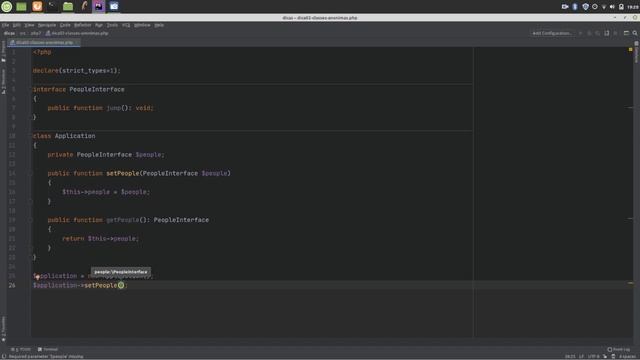The height and width of the screenshot is (360, 640).
Task: Change UTF-8 file encoding in status bar
Action: tap(593, 356)
